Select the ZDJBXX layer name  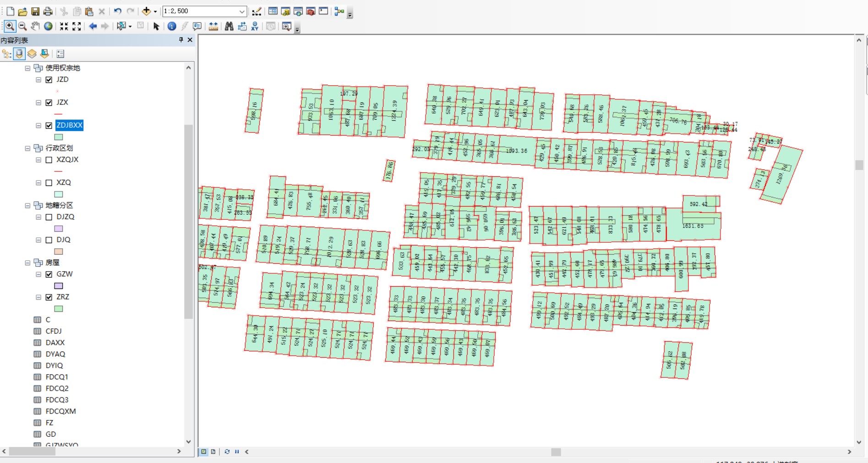(x=69, y=125)
